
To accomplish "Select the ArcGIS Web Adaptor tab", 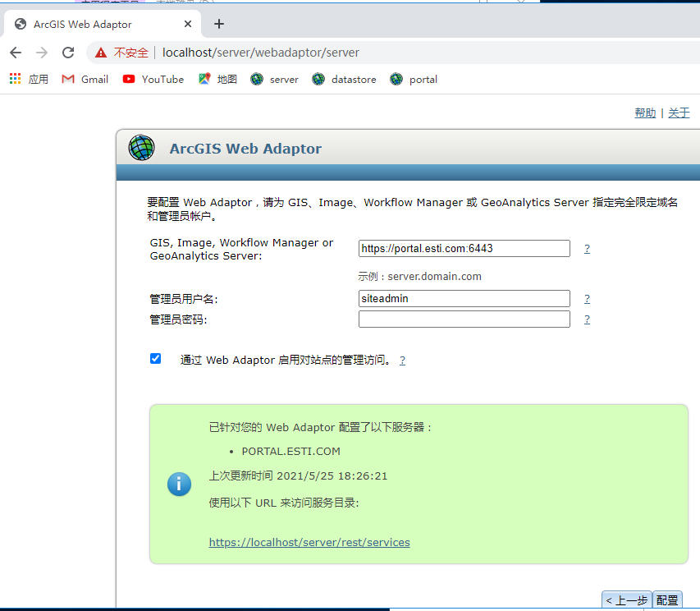I will click(103, 24).
